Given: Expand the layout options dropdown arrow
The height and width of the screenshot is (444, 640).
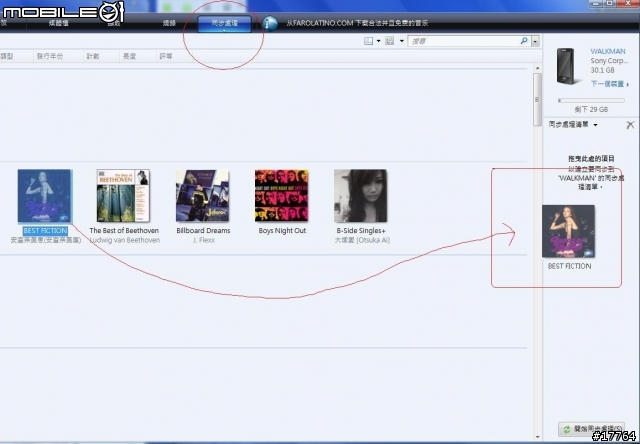Looking at the screenshot, I should (378, 41).
